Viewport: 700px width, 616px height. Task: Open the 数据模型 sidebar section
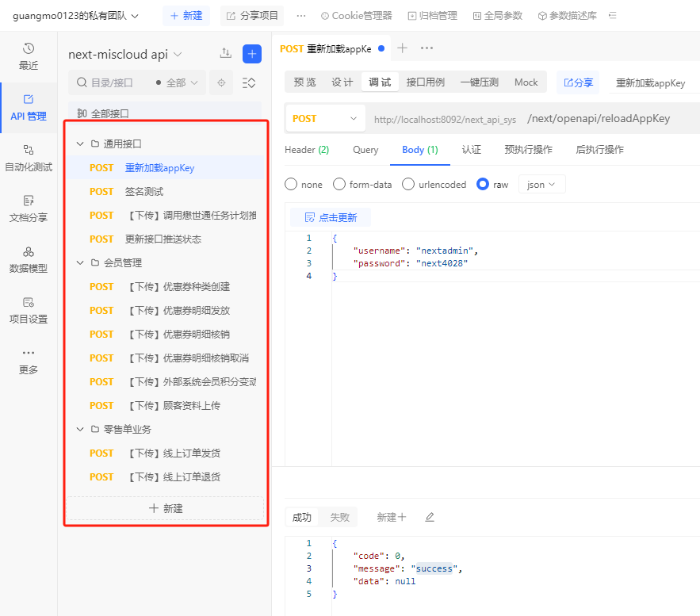28,260
